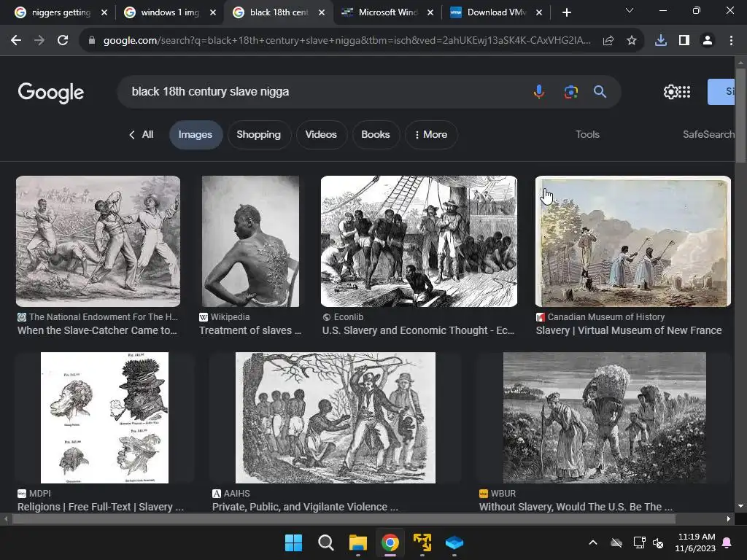Open the MDPI Religions result link

(101, 507)
